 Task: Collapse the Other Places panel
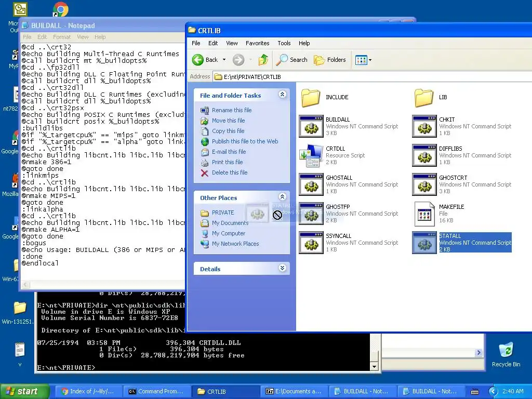click(x=282, y=197)
